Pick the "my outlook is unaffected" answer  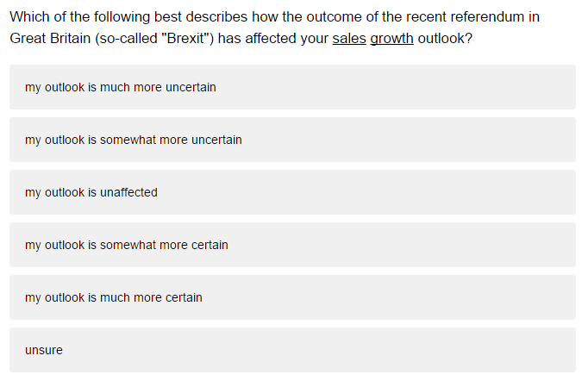pyautogui.click(x=292, y=192)
